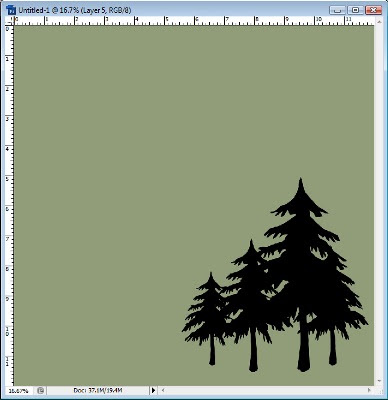The height and width of the screenshot is (400, 388).
Task: Click the vertical scrollbar up arrow
Action: [x=379, y=21]
